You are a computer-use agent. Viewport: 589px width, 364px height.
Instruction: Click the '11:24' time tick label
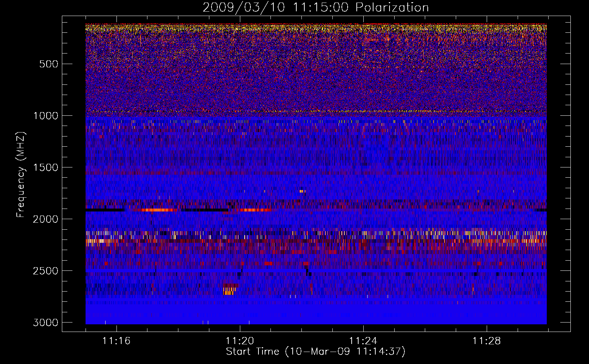(x=363, y=341)
